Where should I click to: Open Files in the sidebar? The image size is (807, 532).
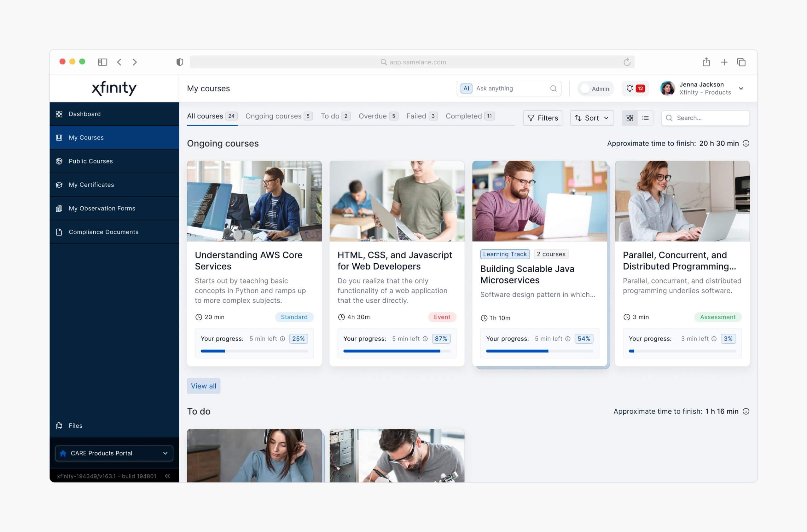pos(114,426)
